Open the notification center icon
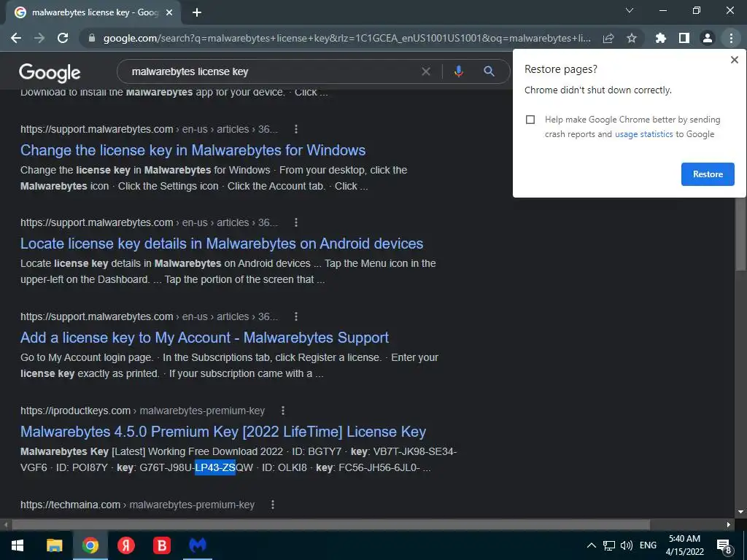747x560 pixels. (x=724, y=546)
